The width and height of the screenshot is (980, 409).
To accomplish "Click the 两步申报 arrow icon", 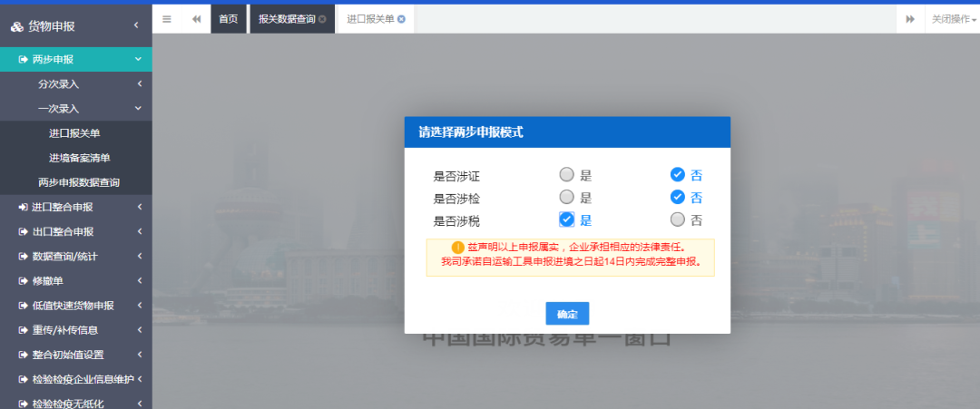I will pos(23,59).
